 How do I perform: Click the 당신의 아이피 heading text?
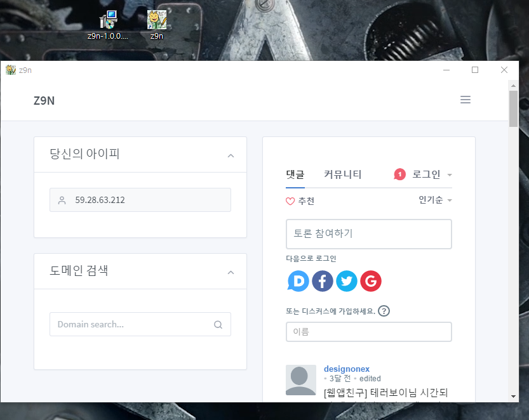(x=84, y=154)
